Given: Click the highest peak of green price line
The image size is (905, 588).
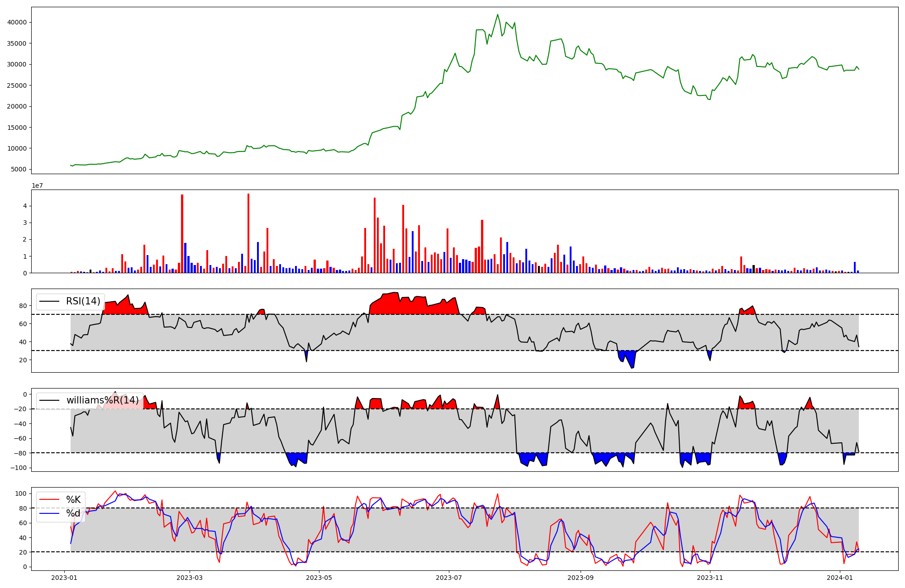Looking at the screenshot, I should [x=498, y=14].
